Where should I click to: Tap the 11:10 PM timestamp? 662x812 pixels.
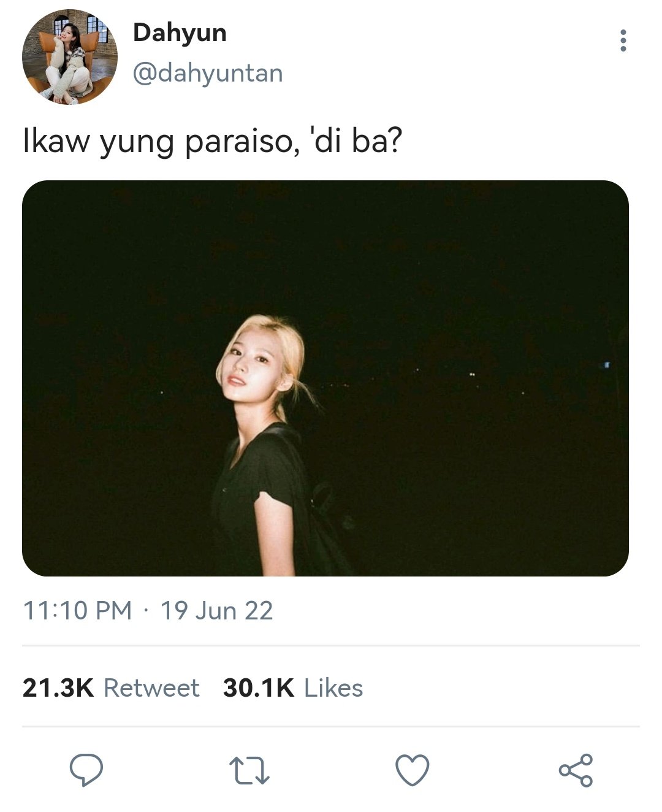click(77, 611)
